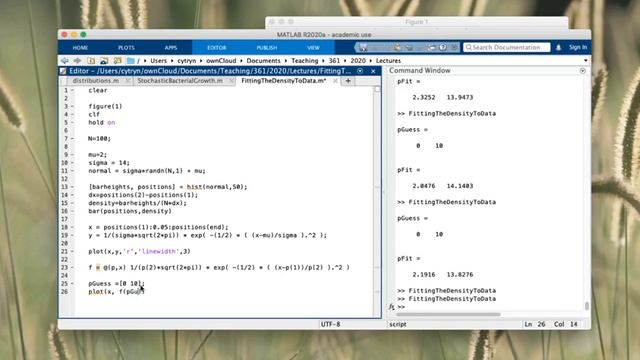Image resolution: width=640 pixels, height=360 pixels.
Task: Click the Figure 1 window title bar
Action: tap(416, 22)
